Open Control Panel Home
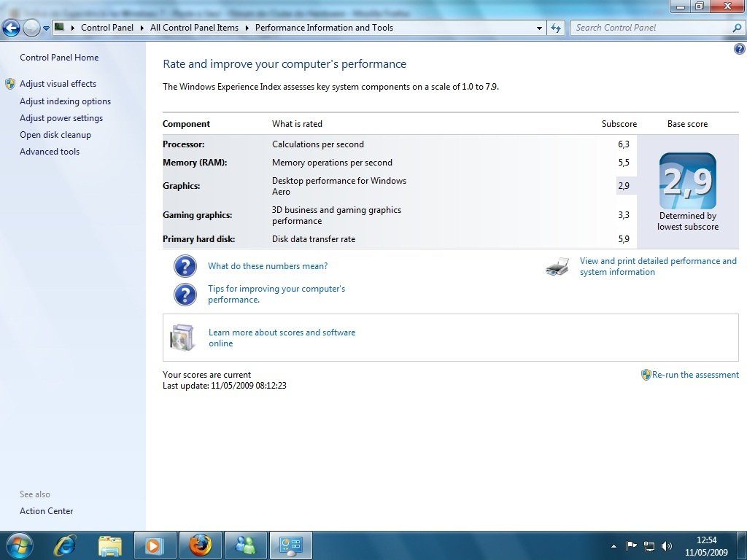The height and width of the screenshot is (560, 747). [59, 58]
